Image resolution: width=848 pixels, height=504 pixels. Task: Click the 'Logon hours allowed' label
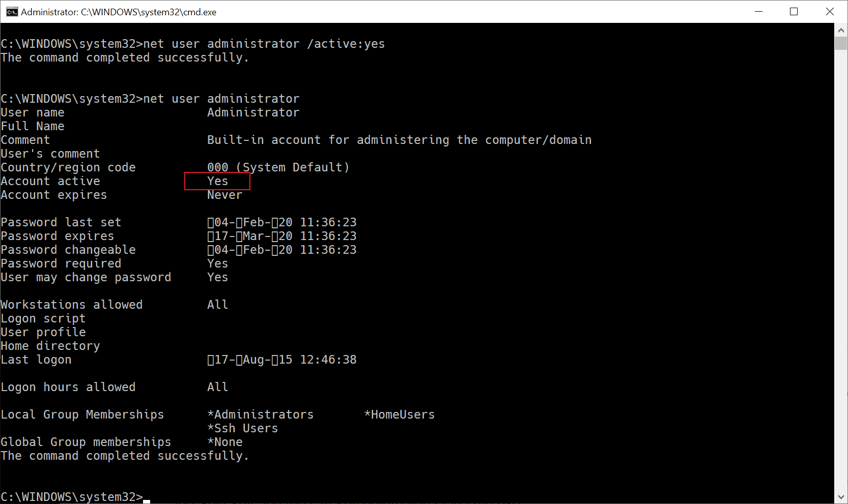[68, 387]
